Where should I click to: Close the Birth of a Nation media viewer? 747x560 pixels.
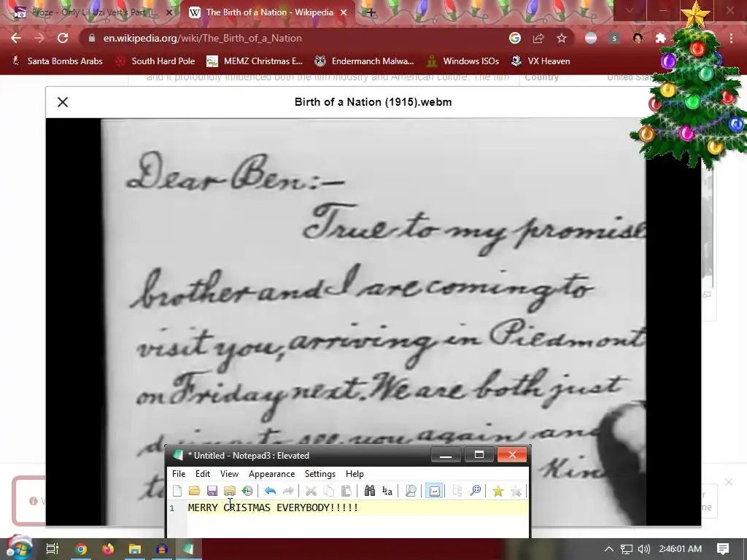[x=63, y=102]
